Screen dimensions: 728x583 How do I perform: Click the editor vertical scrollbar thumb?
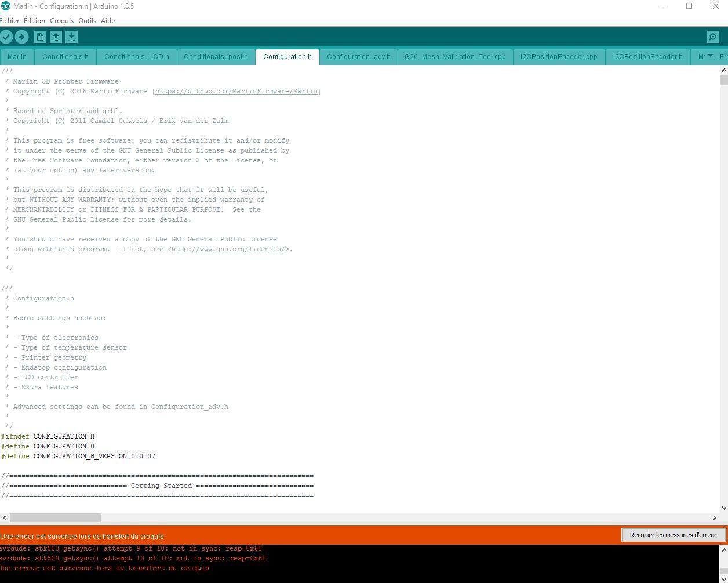pos(723,80)
